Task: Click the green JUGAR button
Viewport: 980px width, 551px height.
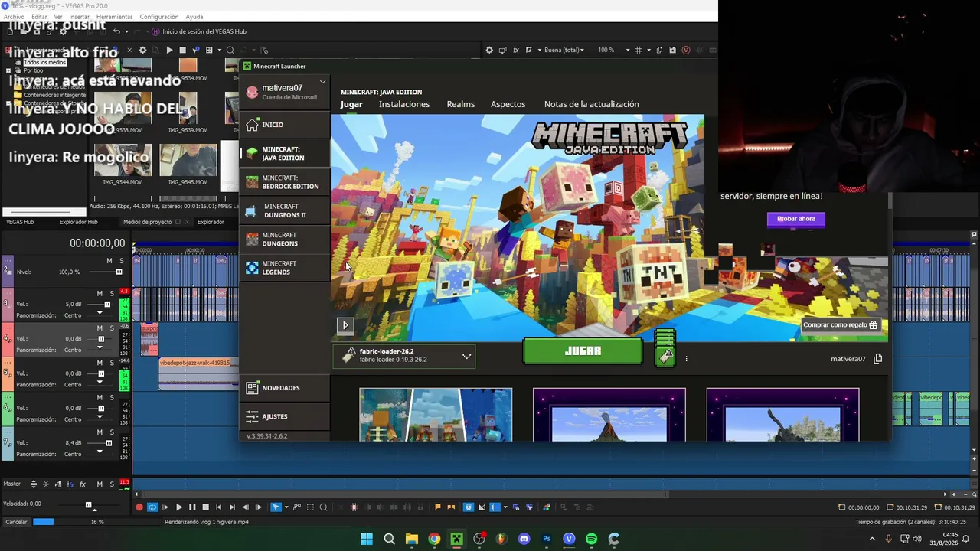Action: 583,350
